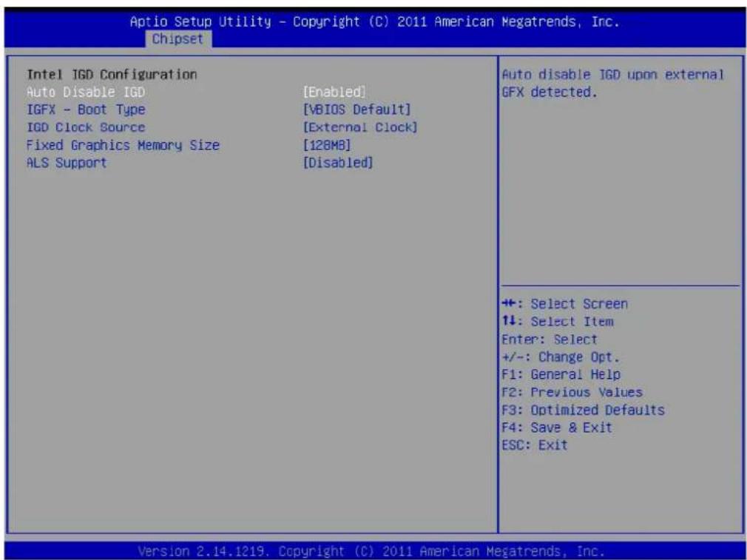The height and width of the screenshot is (560, 747).
Task: Open the [128MB] graphics memory value
Action: [328, 145]
